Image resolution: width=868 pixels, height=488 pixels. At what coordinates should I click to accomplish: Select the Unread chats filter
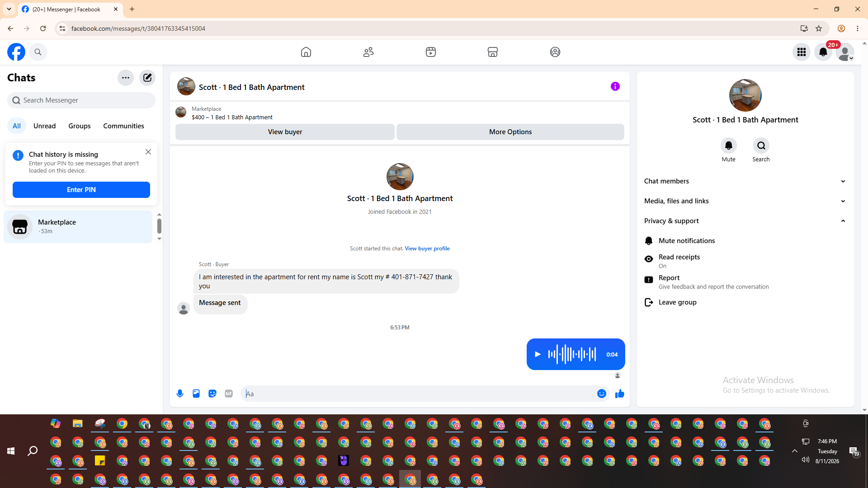pos(45,126)
